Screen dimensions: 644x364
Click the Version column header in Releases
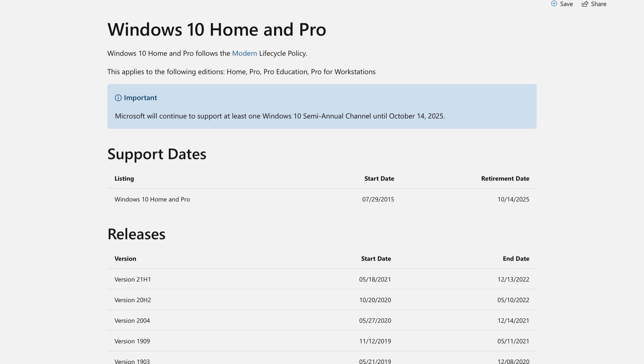click(x=125, y=259)
